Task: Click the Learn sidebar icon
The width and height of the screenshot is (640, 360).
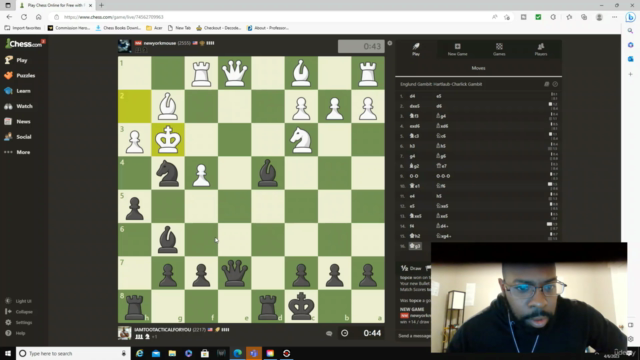Action: [x=9, y=91]
